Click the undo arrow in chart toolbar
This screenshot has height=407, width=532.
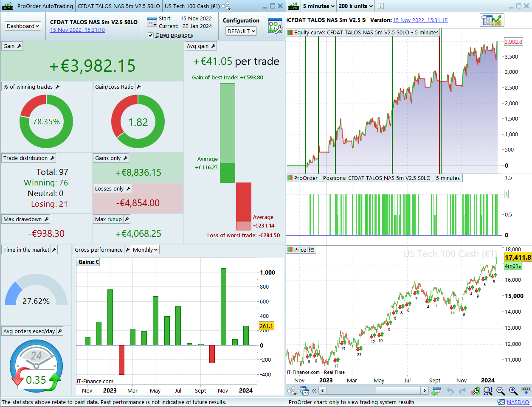pyautogui.click(x=450, y=391)
